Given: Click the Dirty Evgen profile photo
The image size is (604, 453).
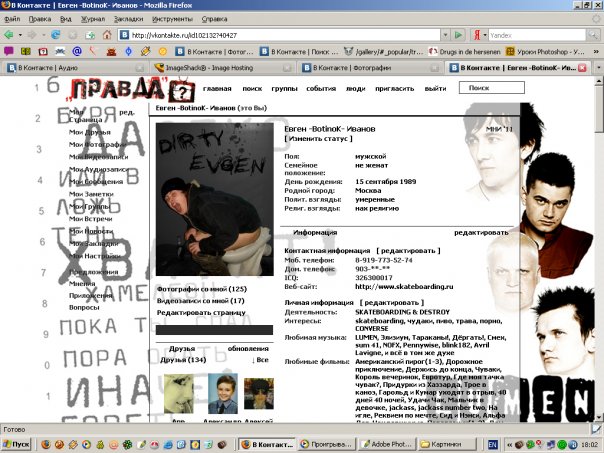Looking at the screenshot, I should (215, 199).
